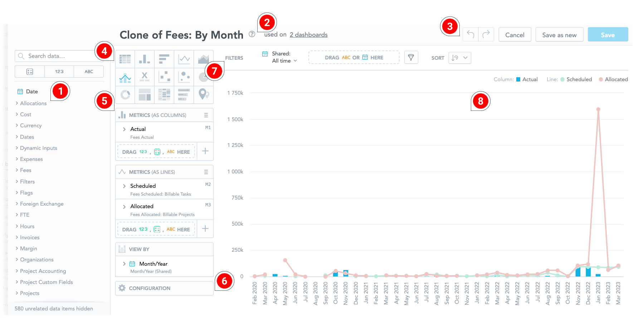
Task: Select the Geo pushpin map visualization
Action: 203,95
